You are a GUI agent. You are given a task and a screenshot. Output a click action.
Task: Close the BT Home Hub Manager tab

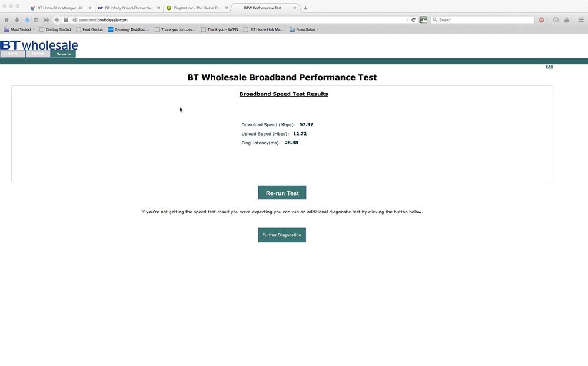tap(90, 8)
